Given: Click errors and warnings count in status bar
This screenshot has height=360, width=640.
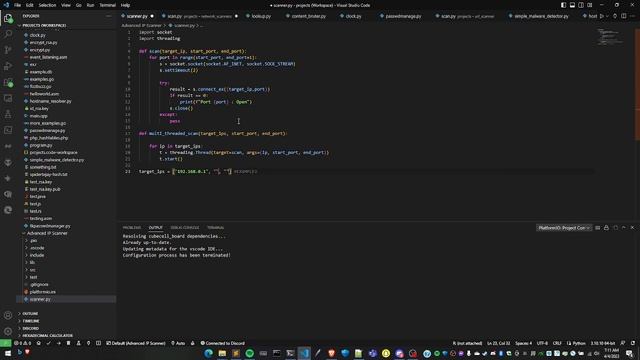Looking at the screenshot, I should tap(22, 343).
